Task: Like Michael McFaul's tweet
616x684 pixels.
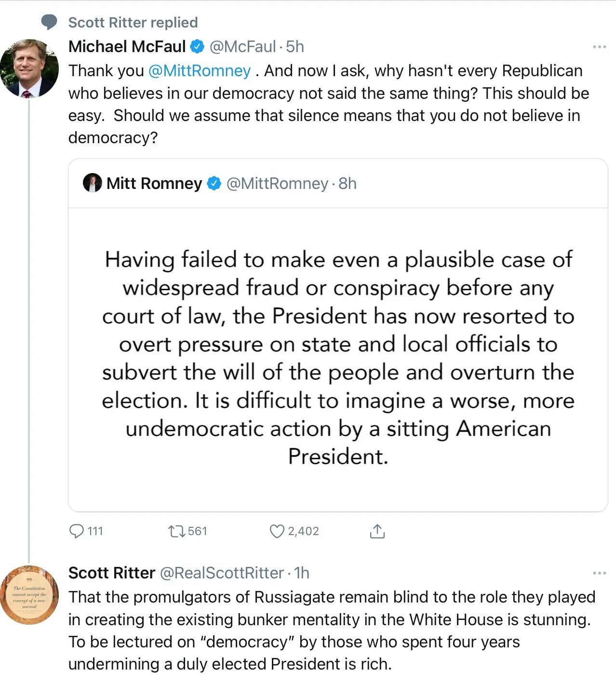Action: click(x=277, y=531)
